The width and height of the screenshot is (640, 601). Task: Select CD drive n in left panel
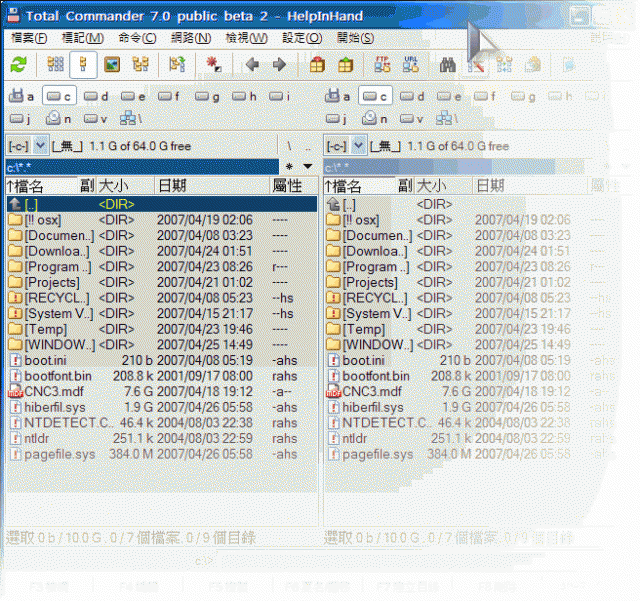pyautogui.click(x=58, y=119)
